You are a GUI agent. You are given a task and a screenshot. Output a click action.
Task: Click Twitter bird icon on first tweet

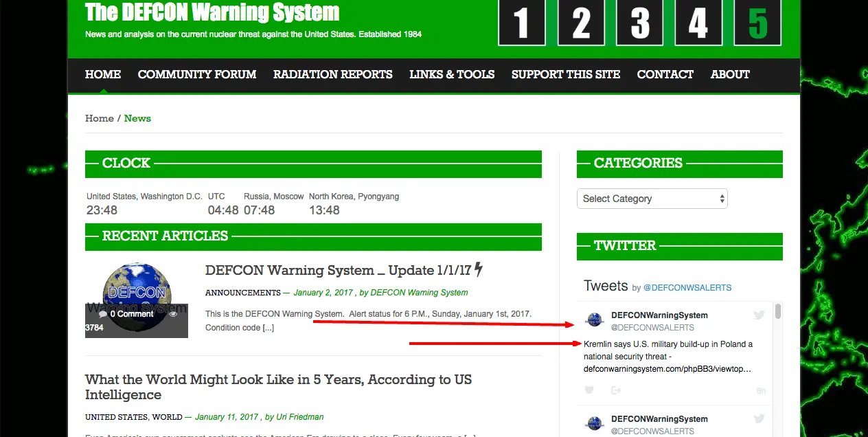[759, 315]
